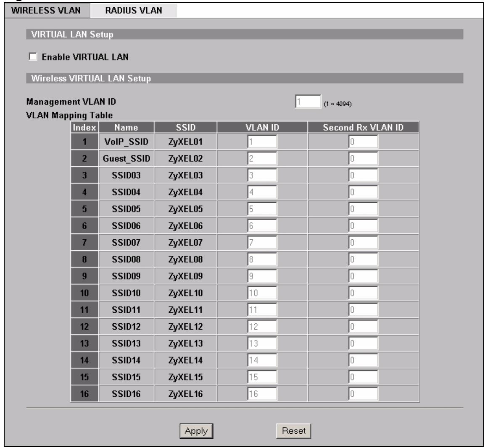Edit VLAN ID field for SSID14
Image resolution: width=485 pixels, height=448 pixels.
click(262, 360)
